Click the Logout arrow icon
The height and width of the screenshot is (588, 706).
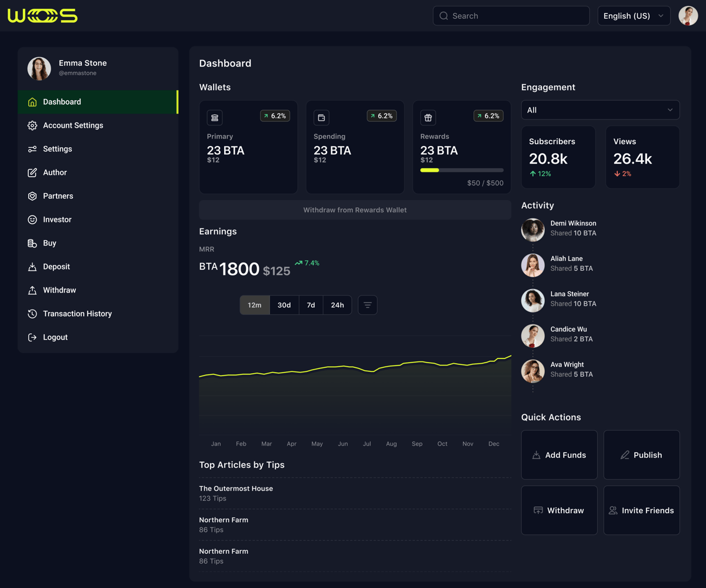click(32, 337)
